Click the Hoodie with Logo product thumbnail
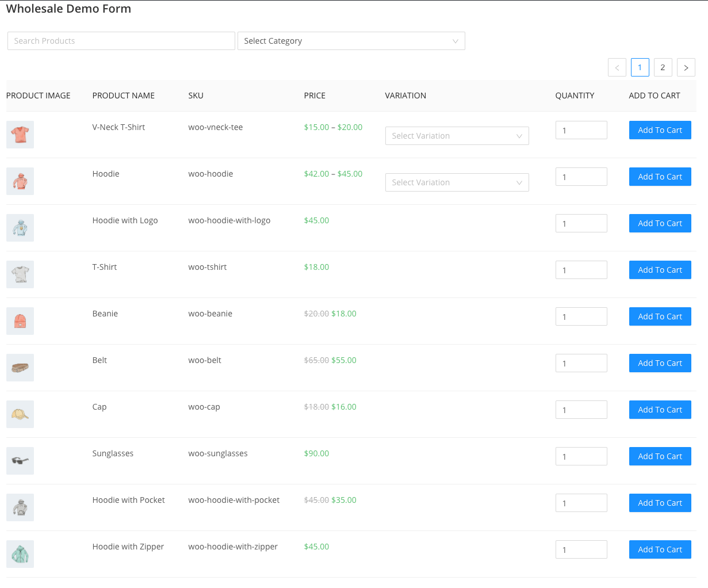This screenshot has height=588, width=708. click(x=20, y=228)
